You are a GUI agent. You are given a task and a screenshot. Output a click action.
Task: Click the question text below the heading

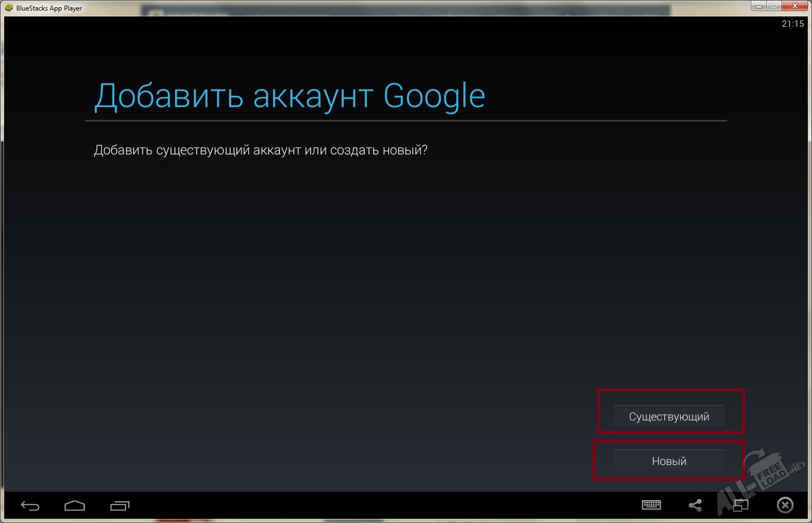[260, 150]
